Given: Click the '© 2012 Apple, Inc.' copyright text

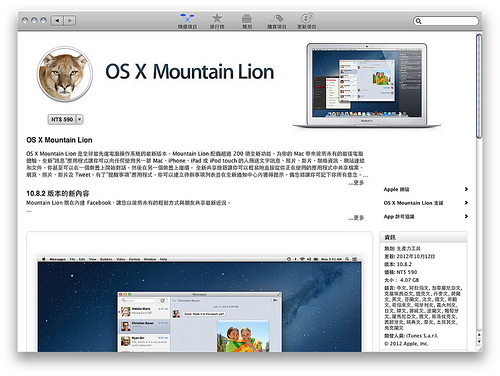Looking at the screenshot, I should pos(406,343).
